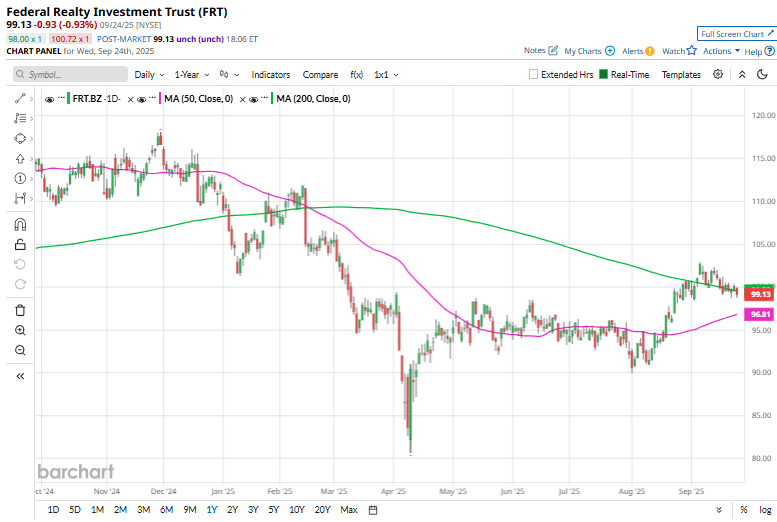
Task: Click the MA (50) magenta color bar
Action: [160, 98]
